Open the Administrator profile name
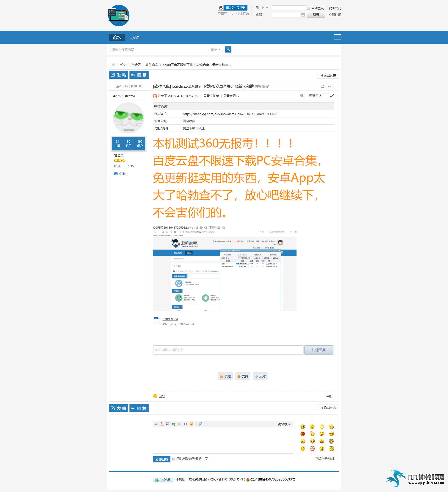This screenshot has width=448, height=492. click(x=124, y=96)
